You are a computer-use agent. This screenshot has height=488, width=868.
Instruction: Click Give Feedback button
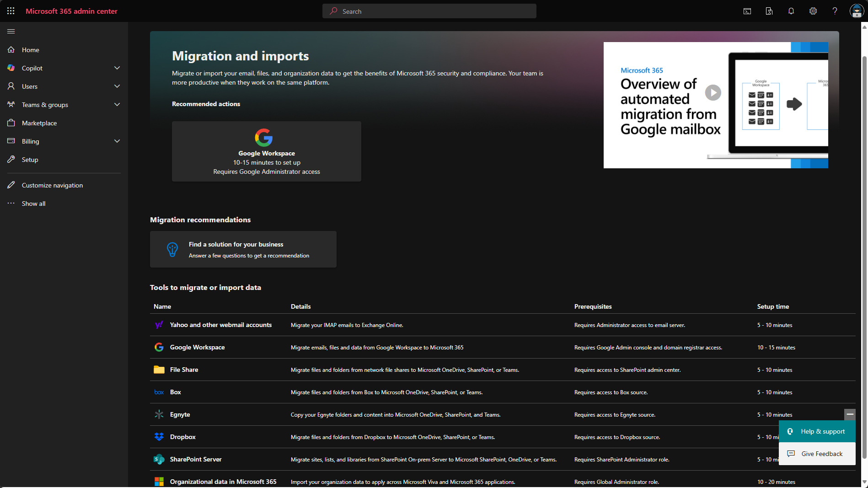pyautogui.click(x=817, y=454)
